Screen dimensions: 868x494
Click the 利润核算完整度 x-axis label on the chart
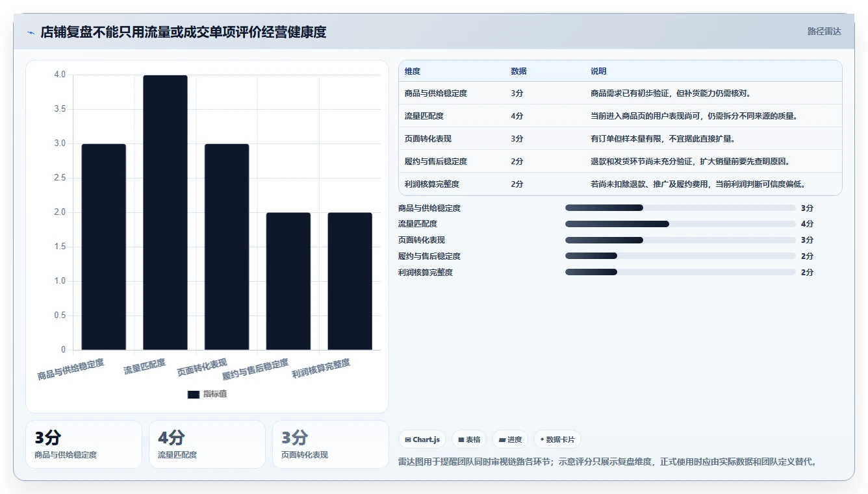click(x=321, y=368)
